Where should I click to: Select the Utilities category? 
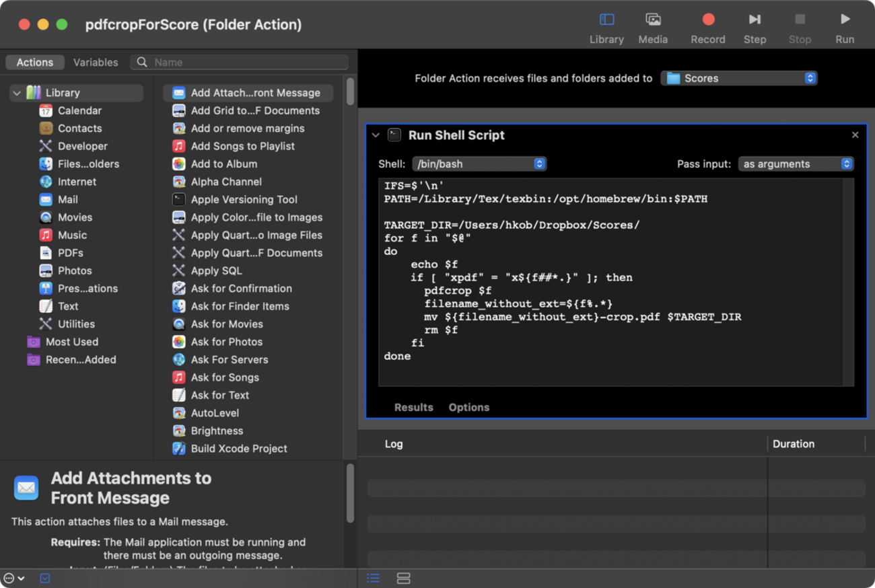pos(76,324)
